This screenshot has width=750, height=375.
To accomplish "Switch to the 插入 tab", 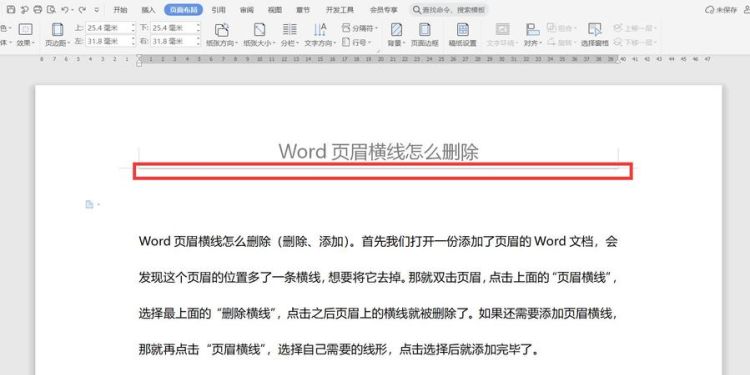I will click(x=148, y=10).
